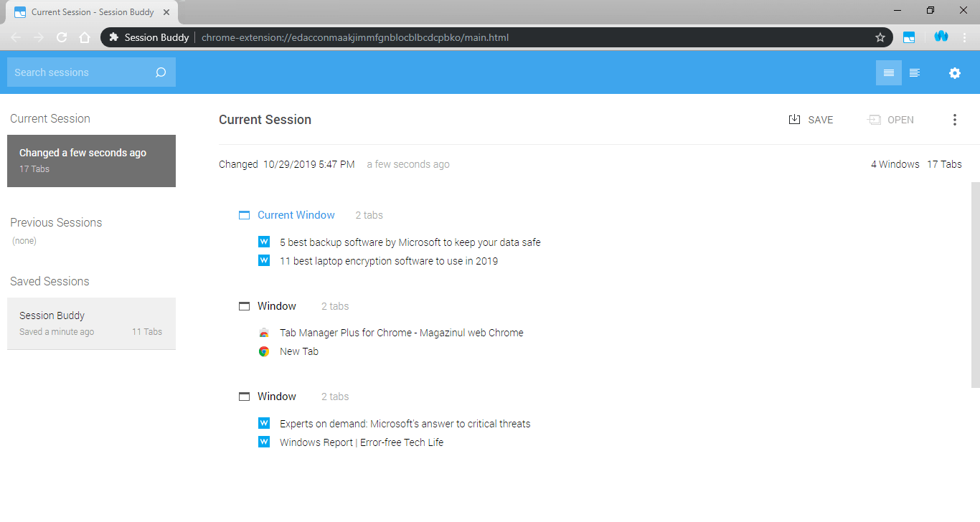Viewport: 980px width, 522px height.
Task: Click window icon above Tab Manager Plus
Action: (x=244, y=306)
